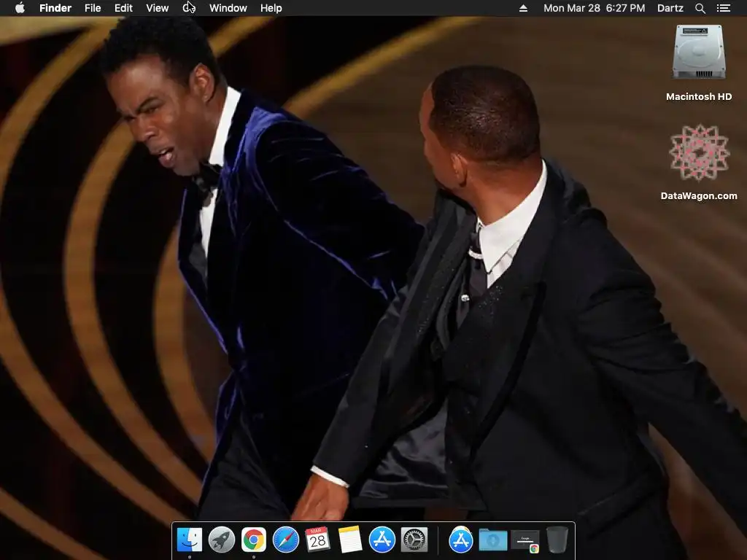Image resolution: width=747 pixels, height=560 pixels.
Task: Open the File menu
Action: (93, 8)
